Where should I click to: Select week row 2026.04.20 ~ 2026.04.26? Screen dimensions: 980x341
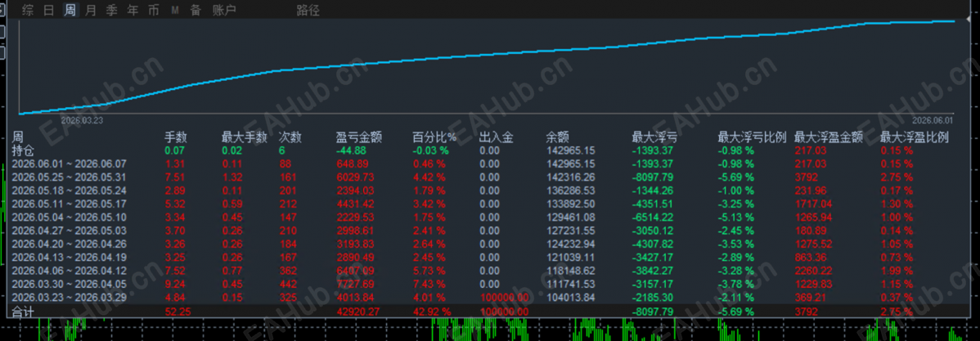69,245
